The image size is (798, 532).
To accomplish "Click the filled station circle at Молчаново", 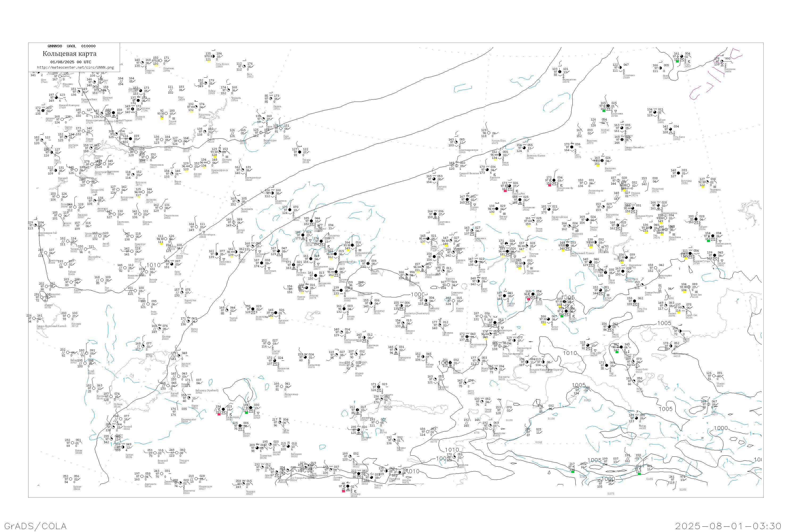I will pyautogui.click(x=520, y=200).
